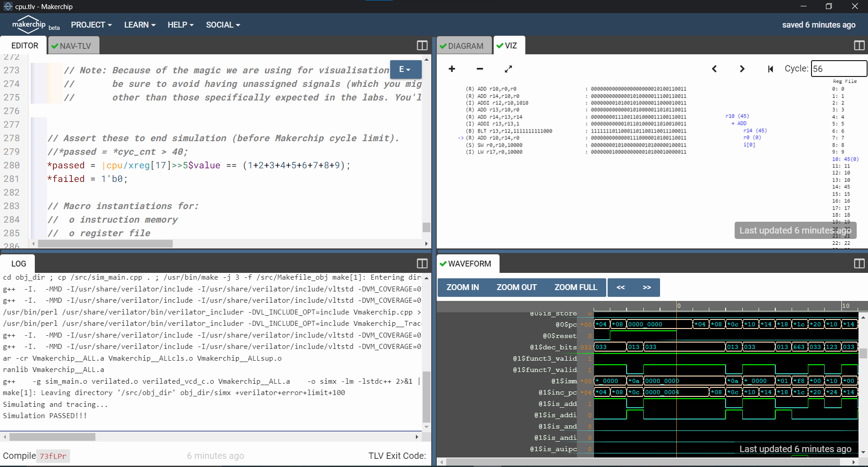Click the LW r17,r0,10000 instruction
Image resolution: width=868 pixels, height=467 pixels.
coord(494,152)
